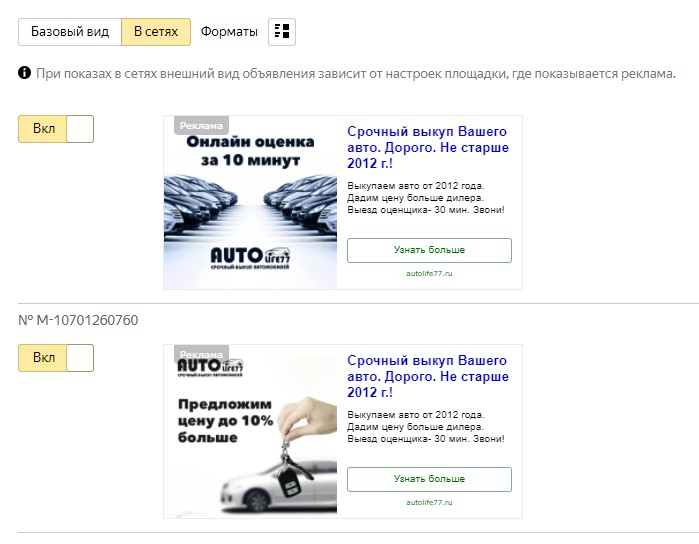699x544 pixels.
Task: Select the В сетях view tab
Action: [156, 32]
